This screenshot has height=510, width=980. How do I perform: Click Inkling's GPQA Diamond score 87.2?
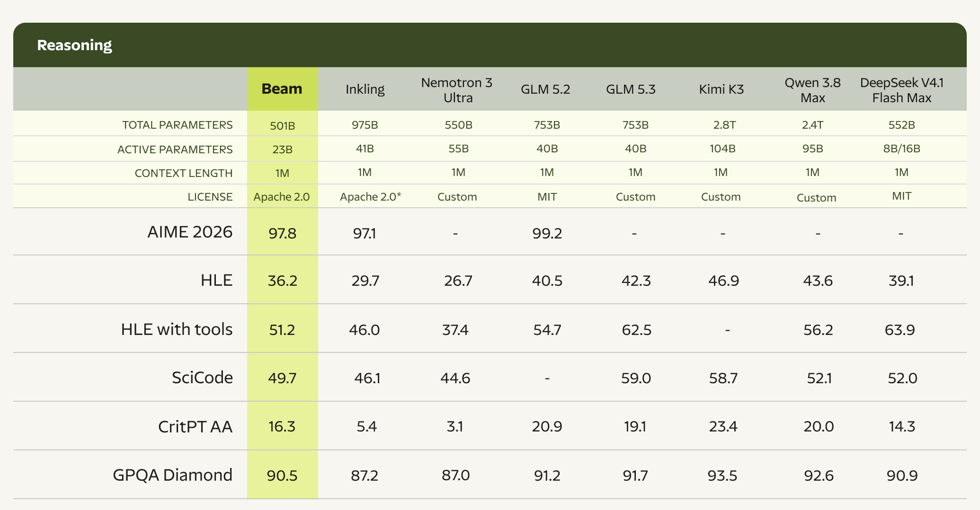(365, 475)
